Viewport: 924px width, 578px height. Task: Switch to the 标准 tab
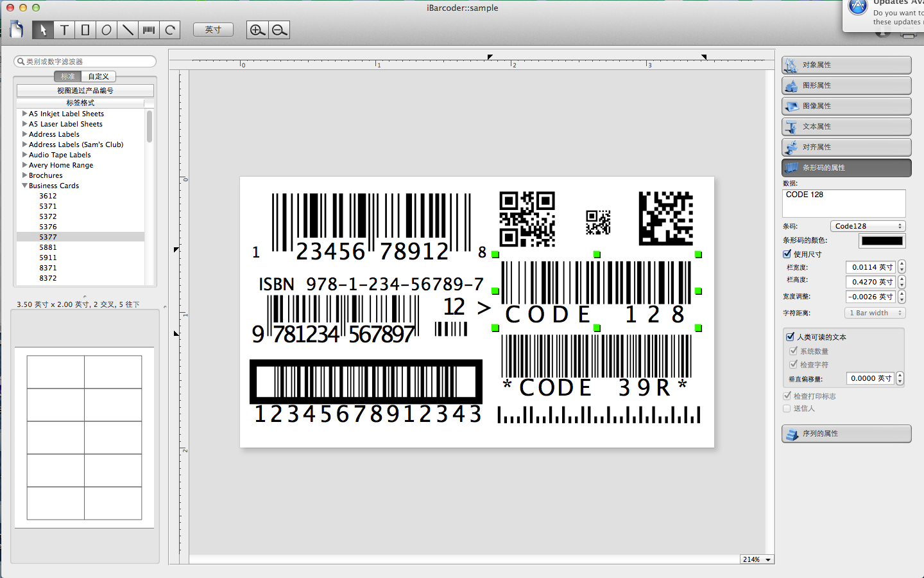[68, 76]
